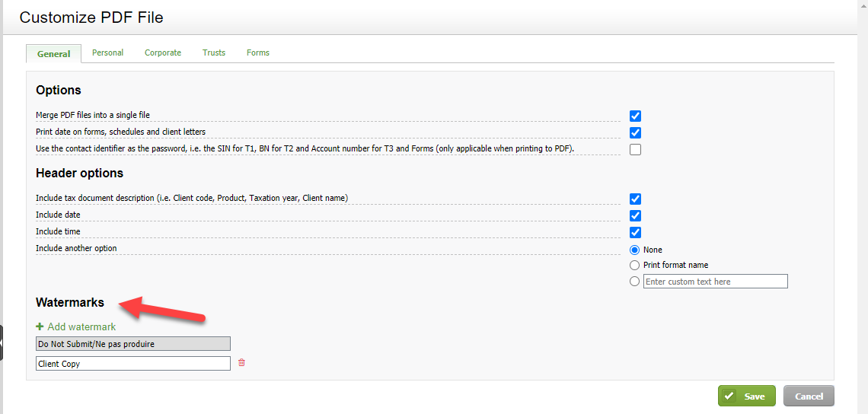Click the Client Copy watermark field
Image resolution: width=868 pixels, height=414 pixels.
click(x=132, y=364)
